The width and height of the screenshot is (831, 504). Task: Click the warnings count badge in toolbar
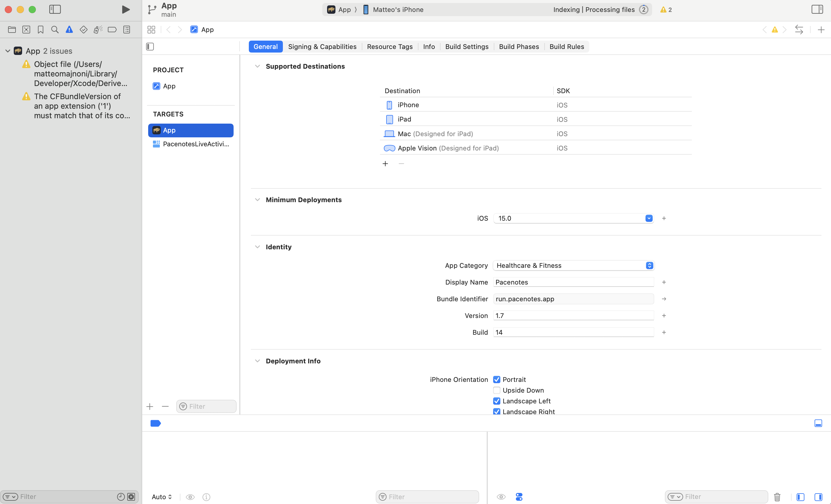click(666, 10)
